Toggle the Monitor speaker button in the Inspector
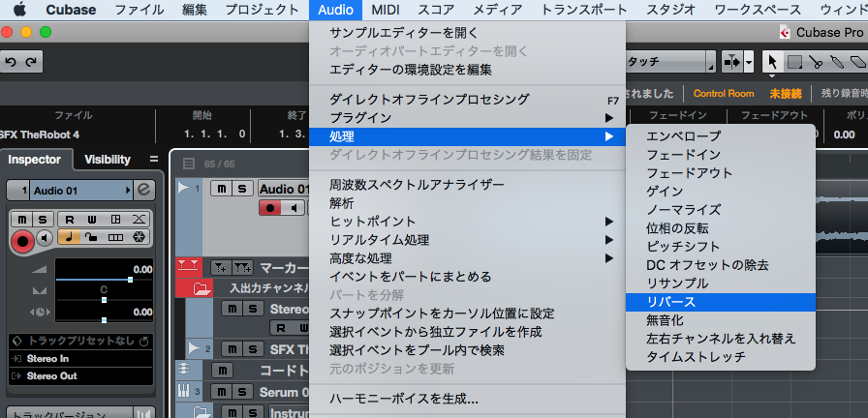This screenshot has width=868, height=418. (45, 238)
